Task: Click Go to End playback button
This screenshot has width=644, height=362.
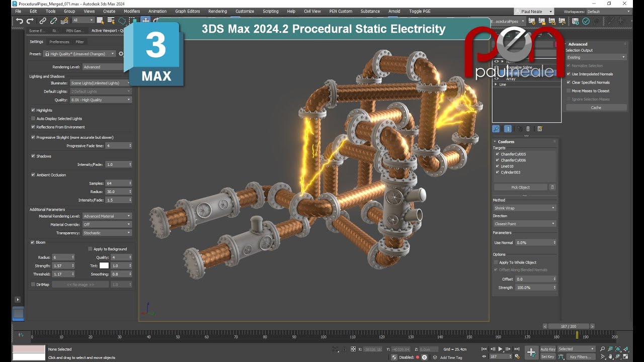Action: click(x=516, y=349)
